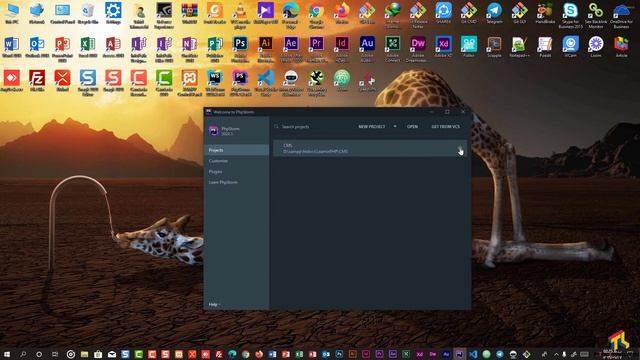
Task: Open the Excel desktop shortcut
Action: point(88,47)
